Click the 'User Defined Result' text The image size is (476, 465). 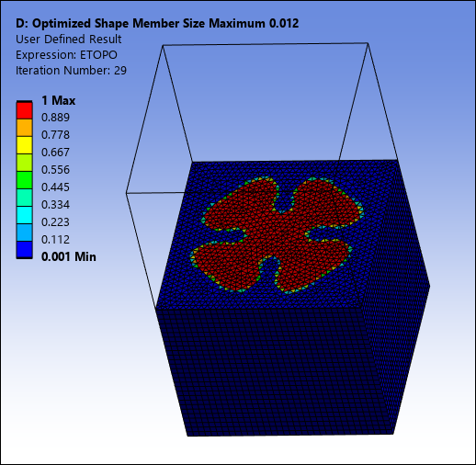pos(69,40)
